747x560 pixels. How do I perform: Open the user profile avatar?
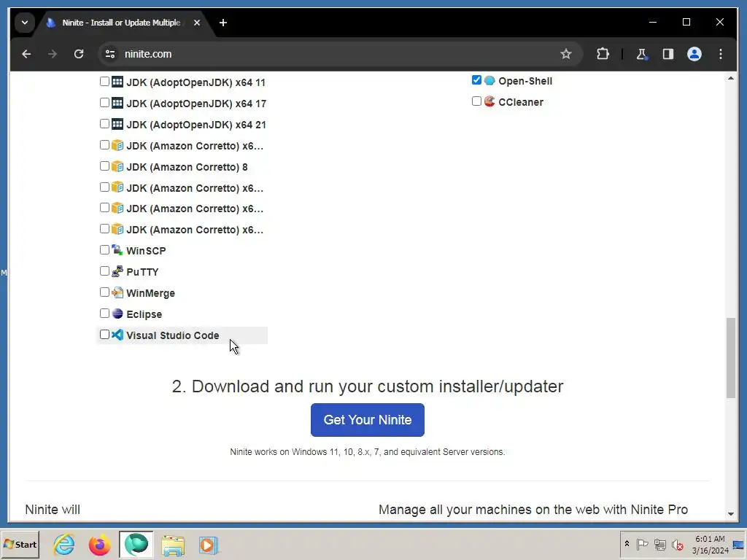click(694, 54)
